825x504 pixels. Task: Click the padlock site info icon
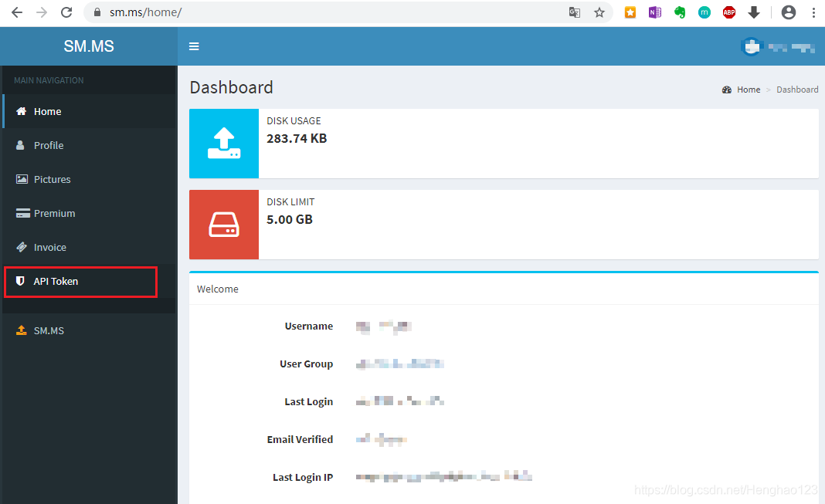coord(97,12)
